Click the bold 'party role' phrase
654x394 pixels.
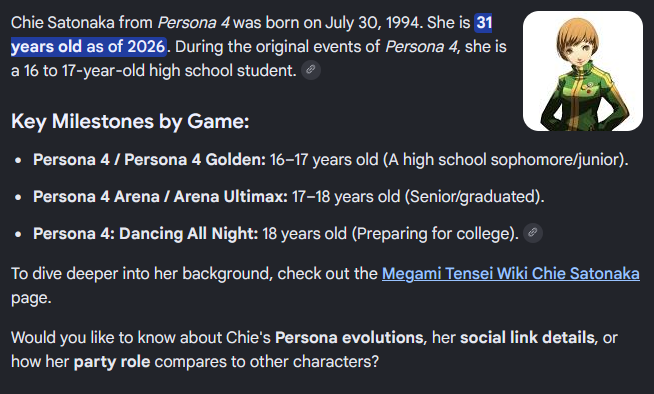pos(112,362)
